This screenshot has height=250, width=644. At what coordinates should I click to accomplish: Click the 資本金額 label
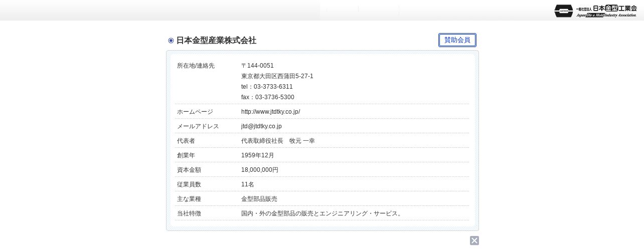click(189, 170)
